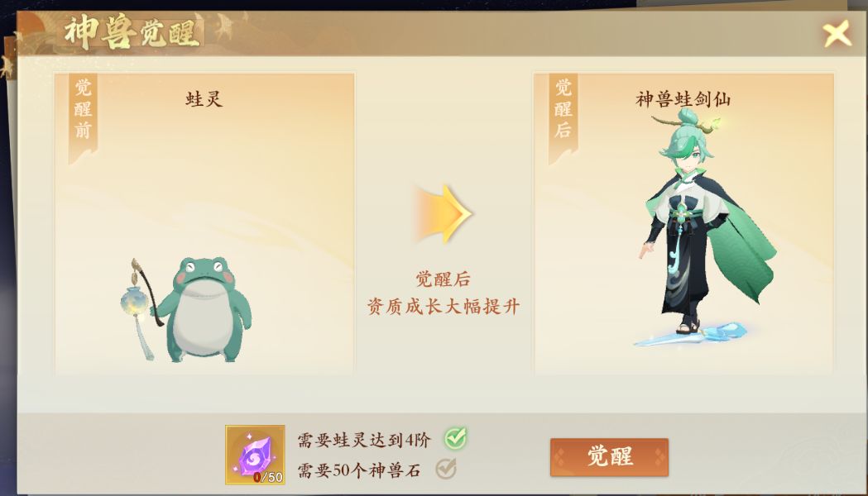868x496 pixels.
Task: Click the green checkmark beside 4阶 requirement
Action: (456, 437)
